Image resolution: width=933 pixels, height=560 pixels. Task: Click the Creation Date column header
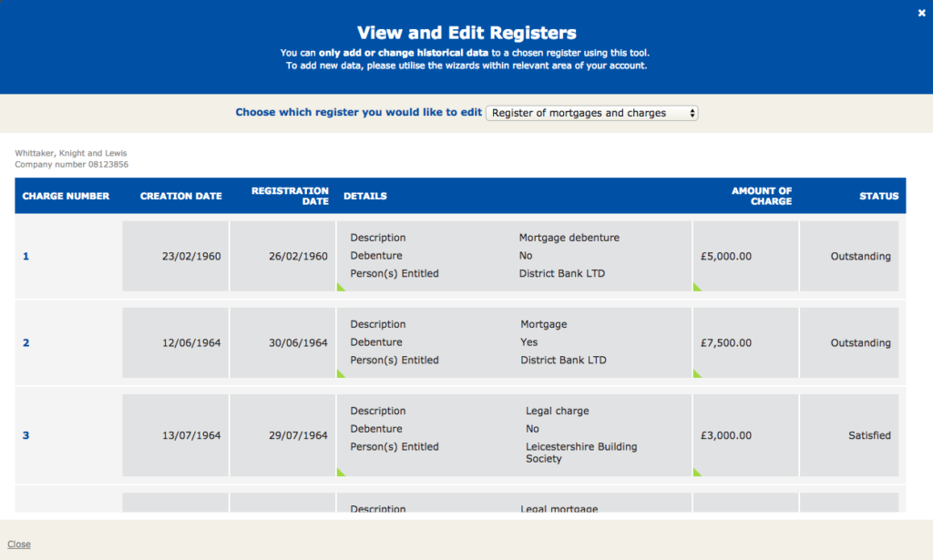[x=180, y=196]
